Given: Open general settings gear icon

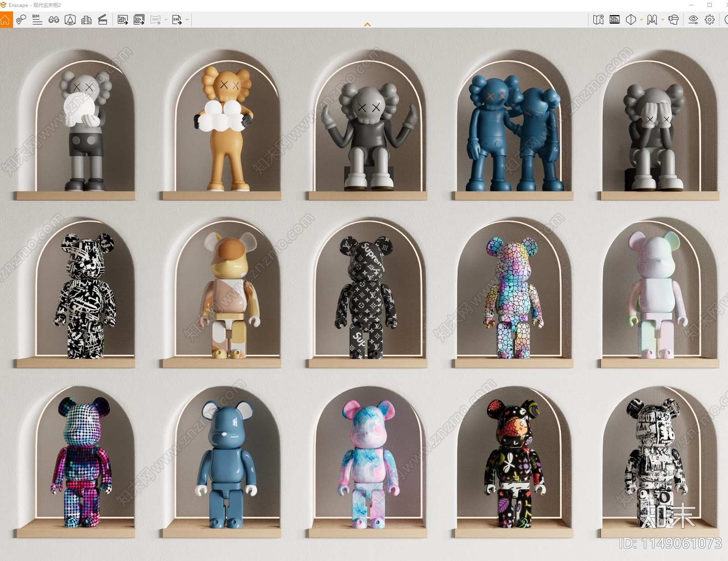Looking at the screenshot, I should [710, 20].
